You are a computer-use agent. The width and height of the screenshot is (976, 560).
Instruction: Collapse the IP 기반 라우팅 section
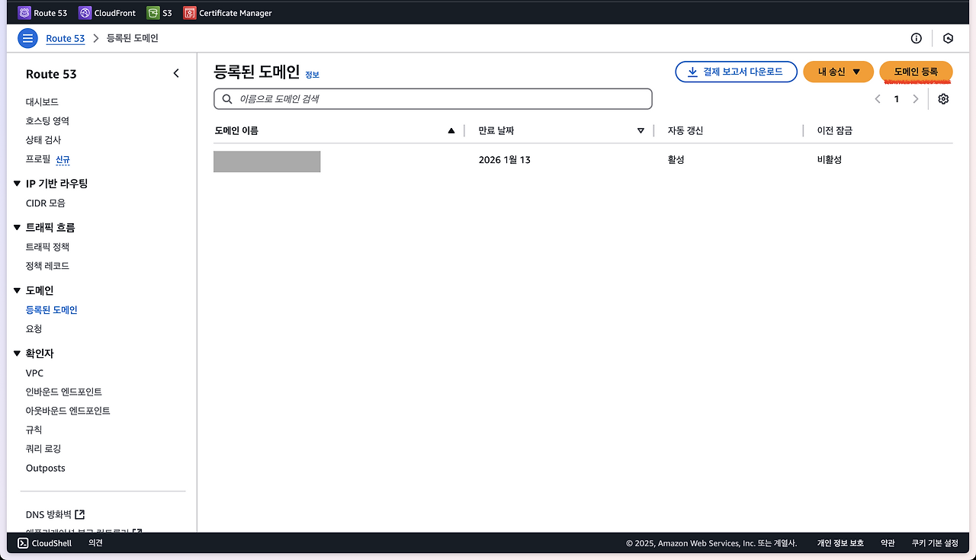click(x=17, y=184)
